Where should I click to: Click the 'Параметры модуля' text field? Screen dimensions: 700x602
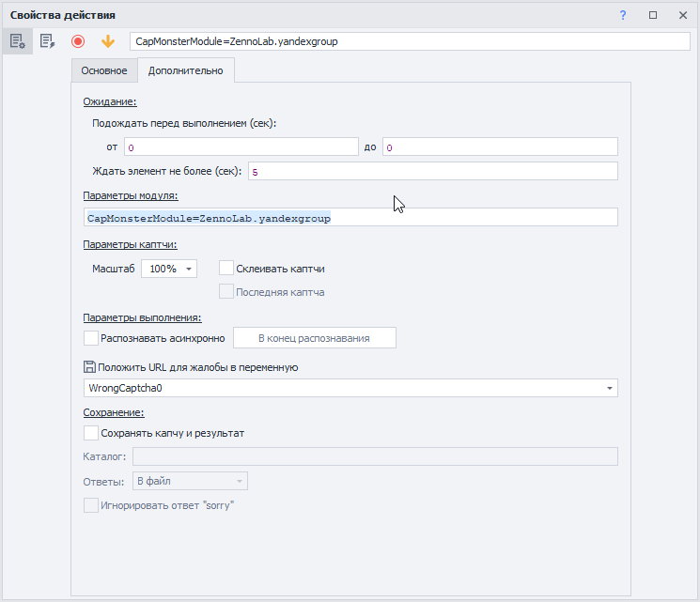(350, 218)
